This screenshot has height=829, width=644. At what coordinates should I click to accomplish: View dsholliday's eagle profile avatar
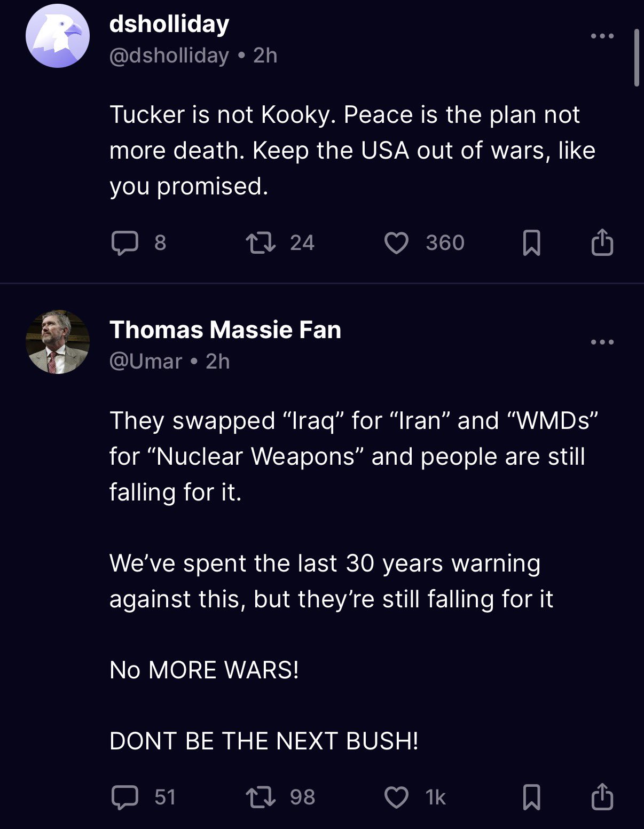point(58,36)
